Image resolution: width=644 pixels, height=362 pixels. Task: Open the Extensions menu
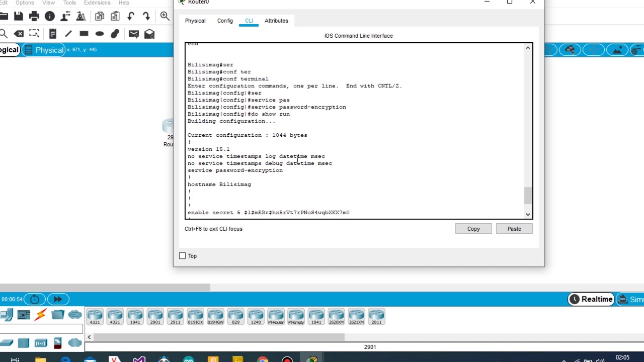97,3
